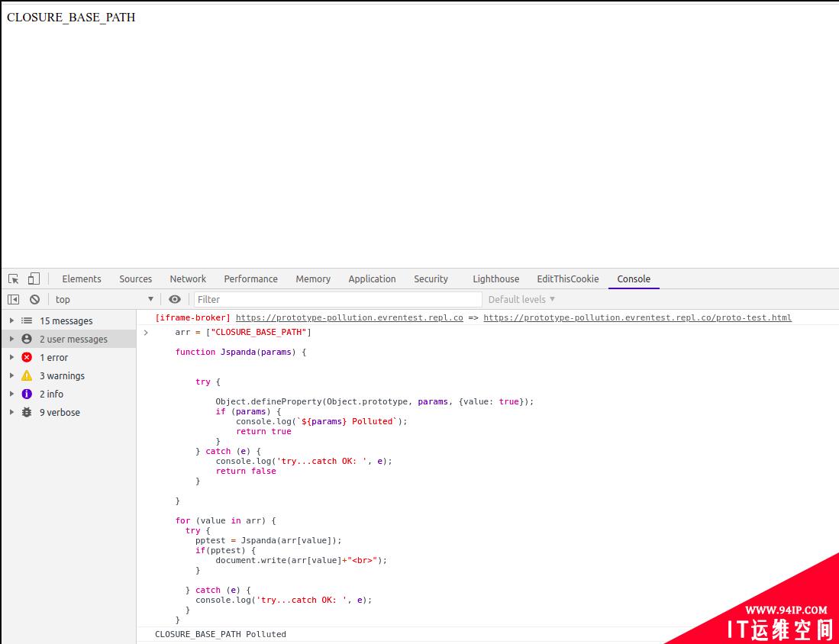
Task: Create live expression with eye icon
Action: [174, 300]
